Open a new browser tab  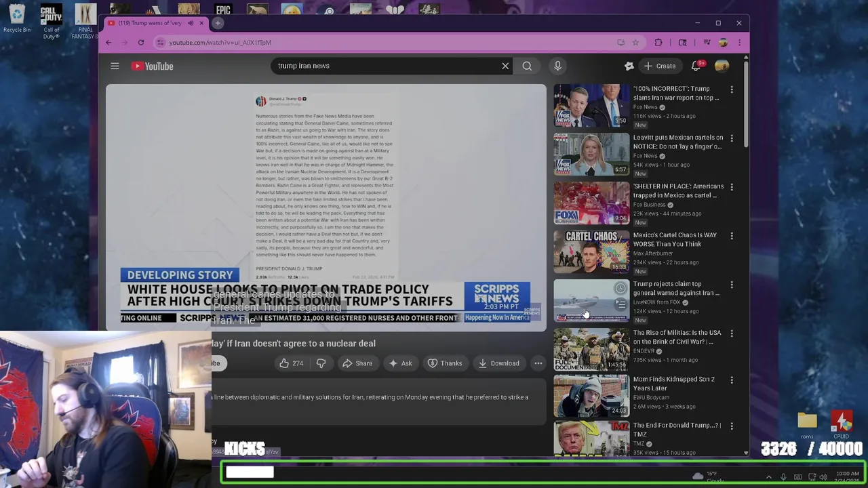pyautogui.click(x=218, y=23)
